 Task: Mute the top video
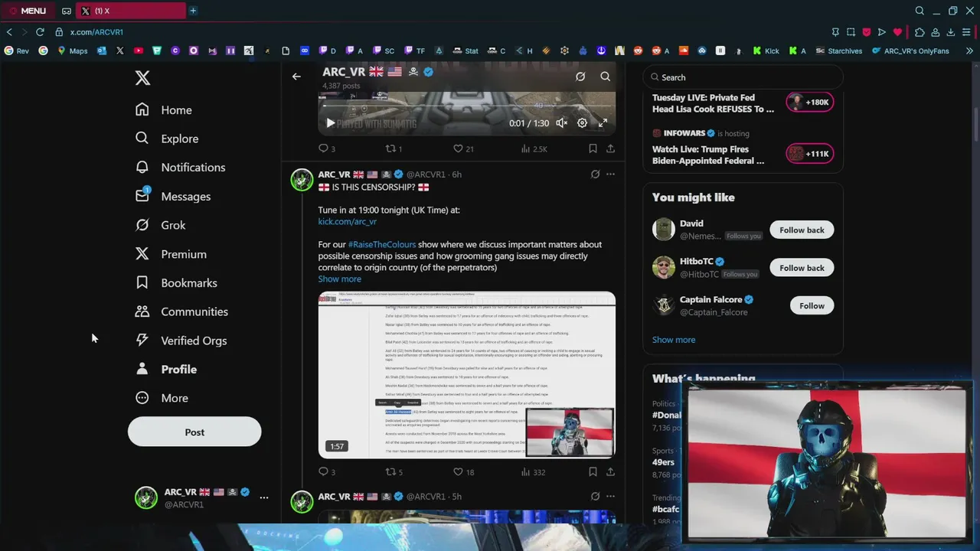coord(561,123)
